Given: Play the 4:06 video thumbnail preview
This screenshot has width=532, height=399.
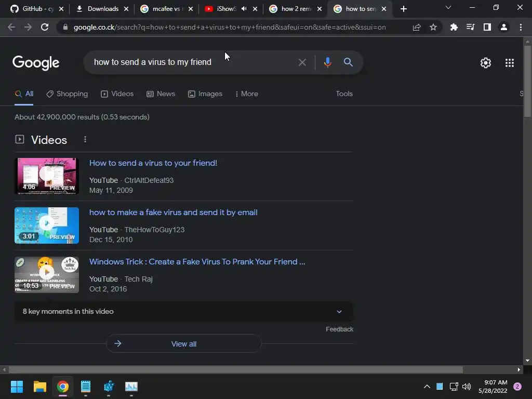Looking at the screenshot, I should pos(47,176).
